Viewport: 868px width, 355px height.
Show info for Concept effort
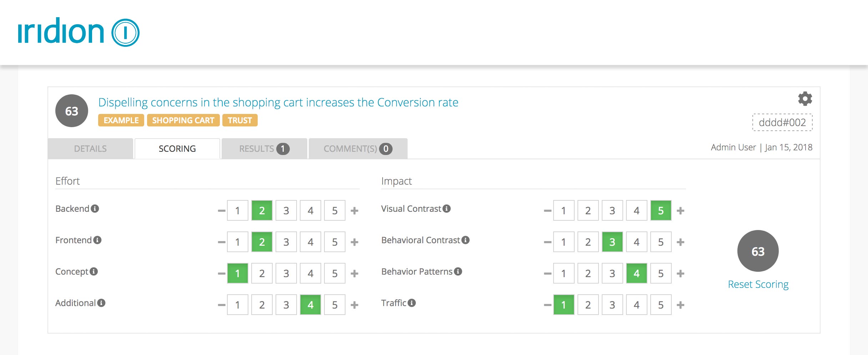(x=94, y=271)
